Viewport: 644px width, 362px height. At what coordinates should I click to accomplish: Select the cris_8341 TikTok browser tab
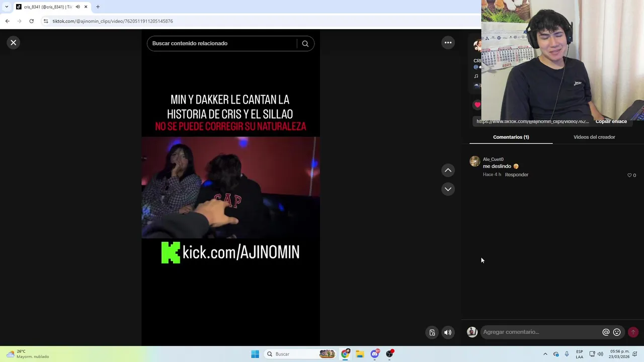point(51,7)
